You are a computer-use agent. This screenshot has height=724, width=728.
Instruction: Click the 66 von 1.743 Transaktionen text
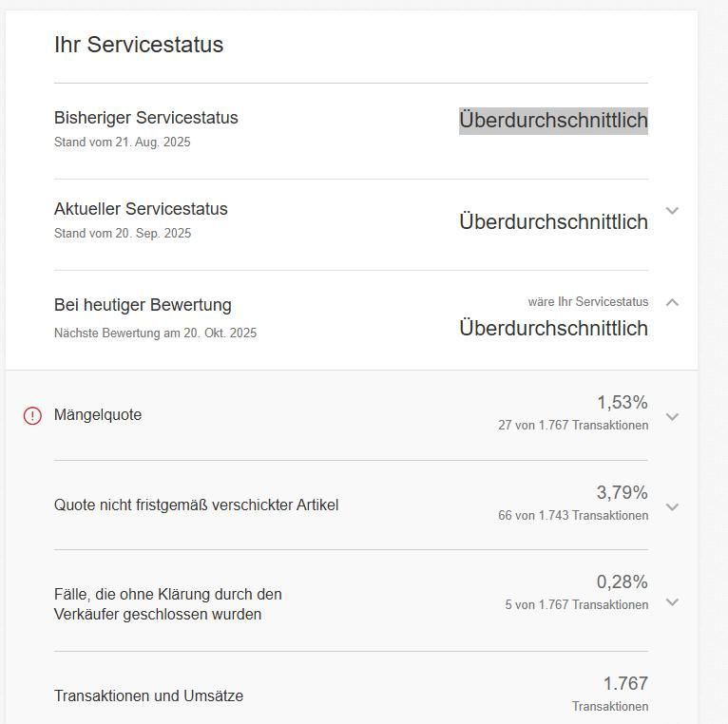tap(573, 516)
